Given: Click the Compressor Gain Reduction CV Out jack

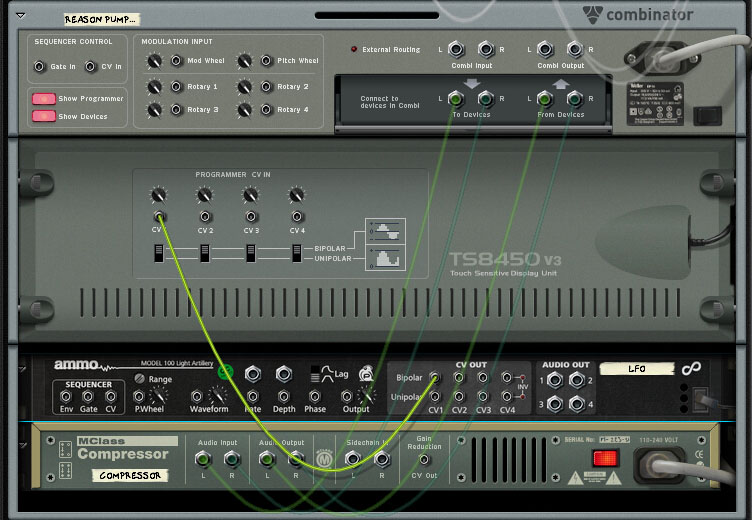Looking at the screenshot, I should coord(424,460).
